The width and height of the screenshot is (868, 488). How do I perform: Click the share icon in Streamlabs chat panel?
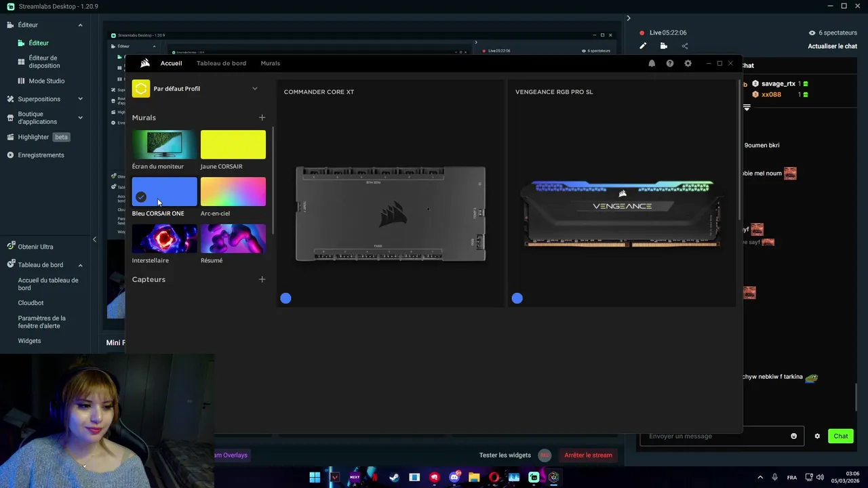[x=685, y=46]
